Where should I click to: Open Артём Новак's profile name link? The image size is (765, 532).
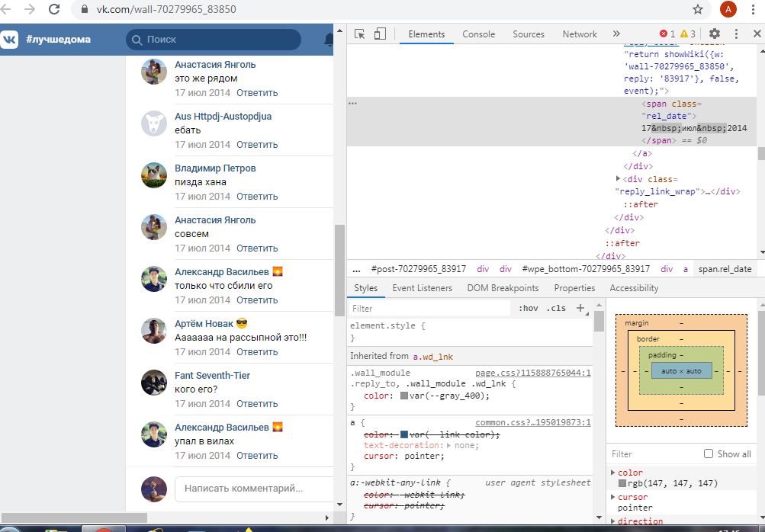coord(204,324)
